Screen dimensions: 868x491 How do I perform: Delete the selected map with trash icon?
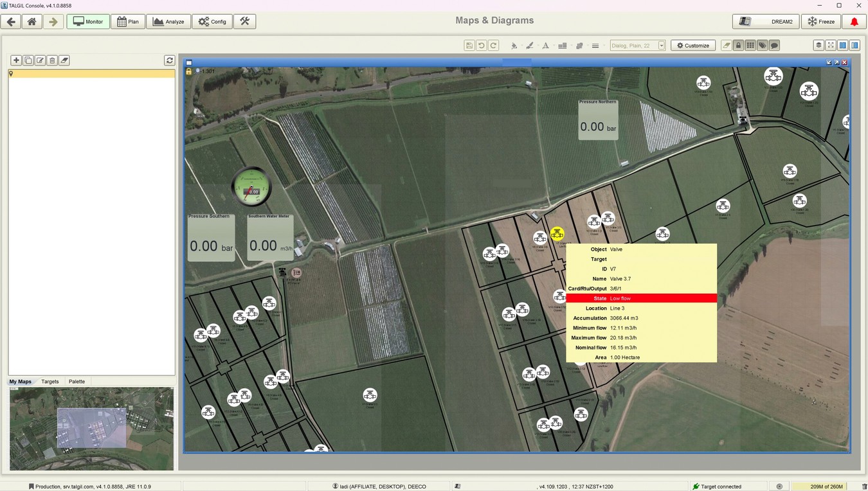[x=53, y=60]
